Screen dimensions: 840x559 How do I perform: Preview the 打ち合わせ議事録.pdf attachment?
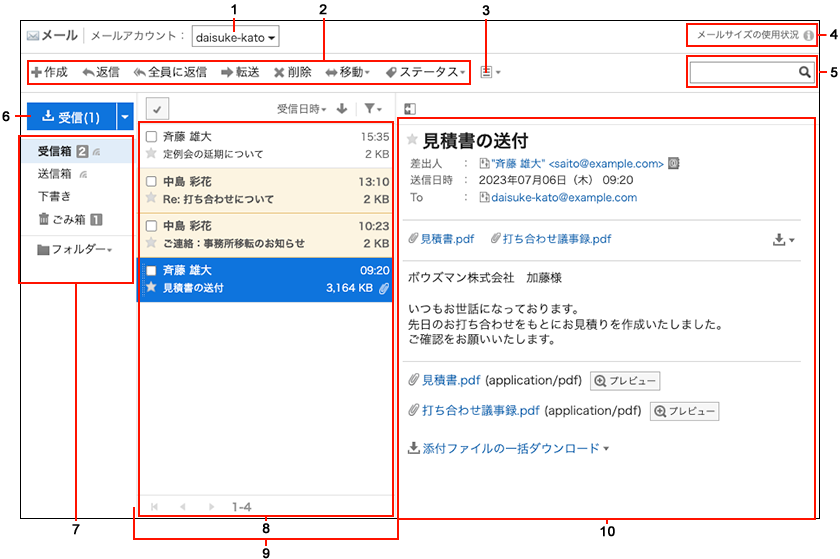684,411
